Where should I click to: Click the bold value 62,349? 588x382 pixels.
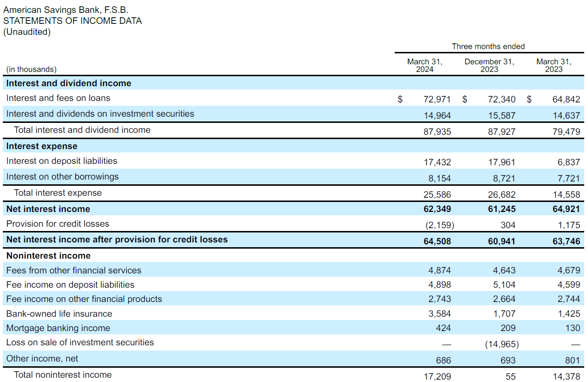437,209
